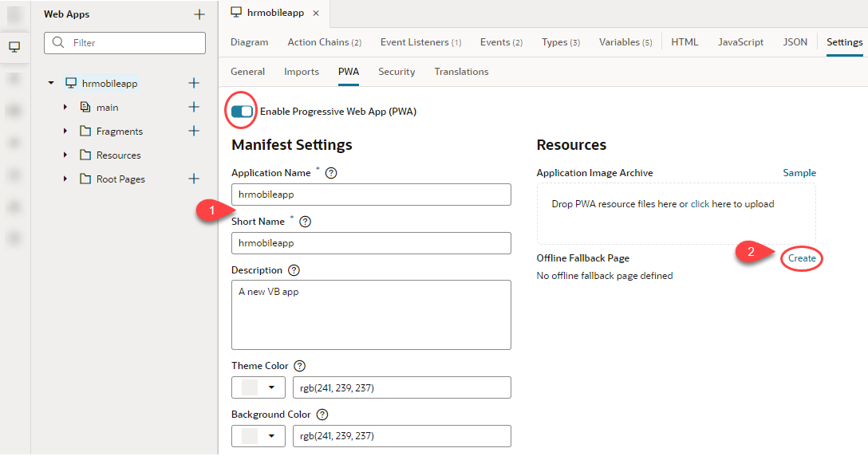868x456 pixels.
Task: Click the Theme Color swatch
Action: (x=250, y=387)
